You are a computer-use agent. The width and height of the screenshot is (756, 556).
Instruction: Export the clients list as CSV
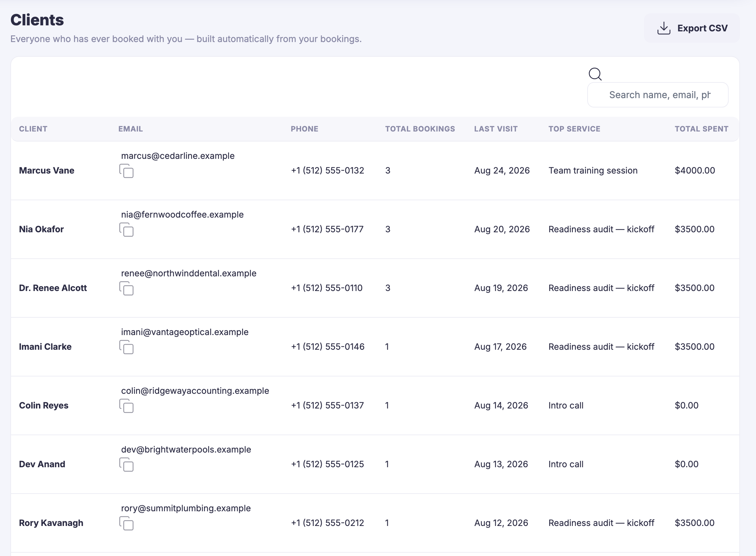(x=691, y=28)
